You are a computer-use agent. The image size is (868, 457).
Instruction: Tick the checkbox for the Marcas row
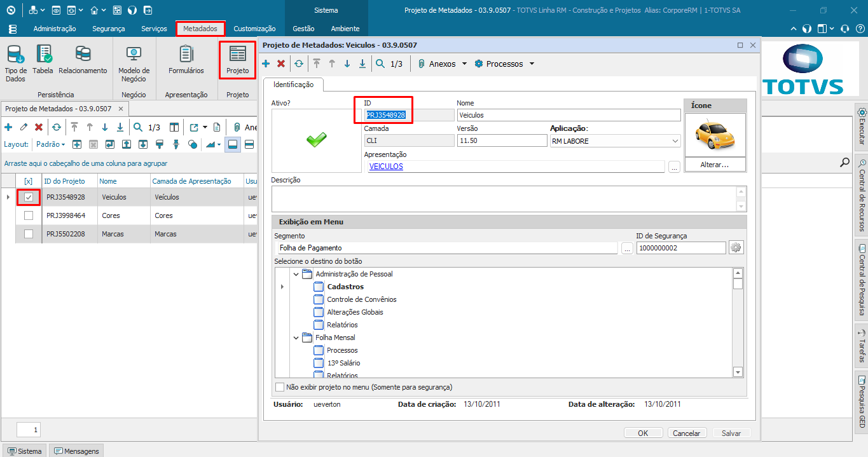(x=29, y=234)
